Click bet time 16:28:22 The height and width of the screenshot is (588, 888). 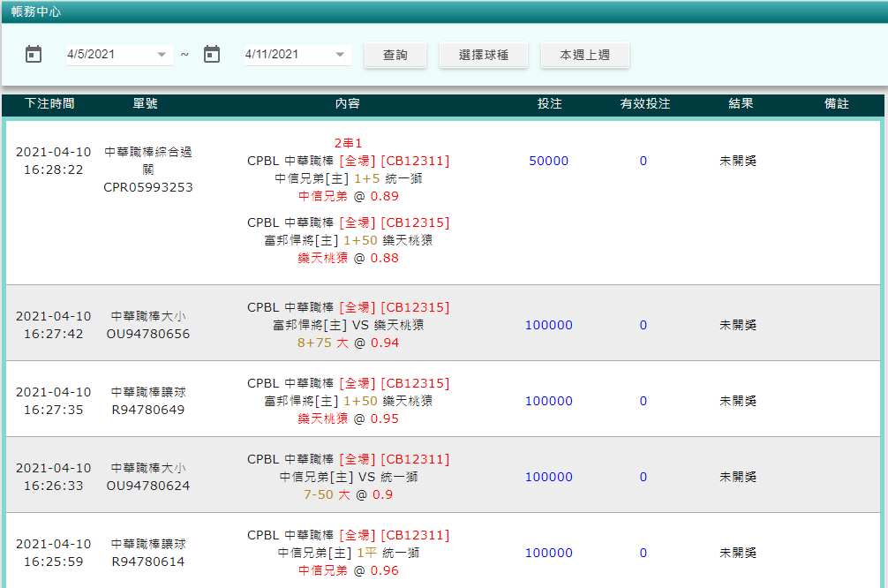[x=53, y=170]
